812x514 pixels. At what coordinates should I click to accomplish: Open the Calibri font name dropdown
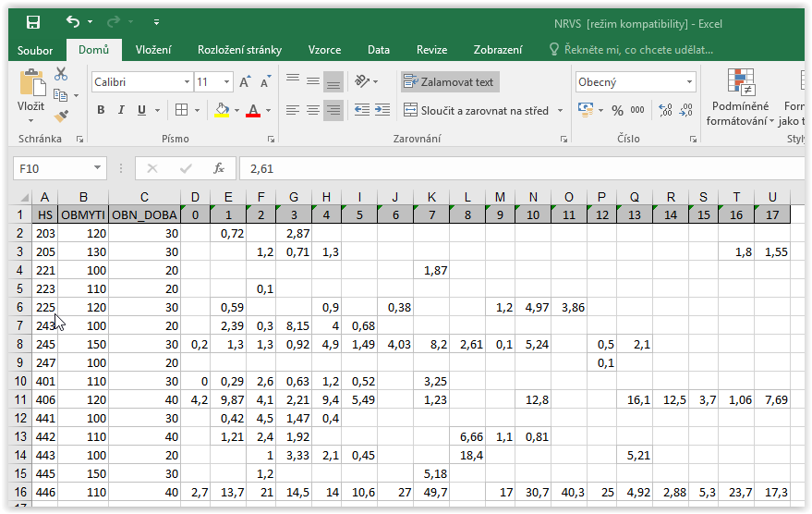coord(187,82)
